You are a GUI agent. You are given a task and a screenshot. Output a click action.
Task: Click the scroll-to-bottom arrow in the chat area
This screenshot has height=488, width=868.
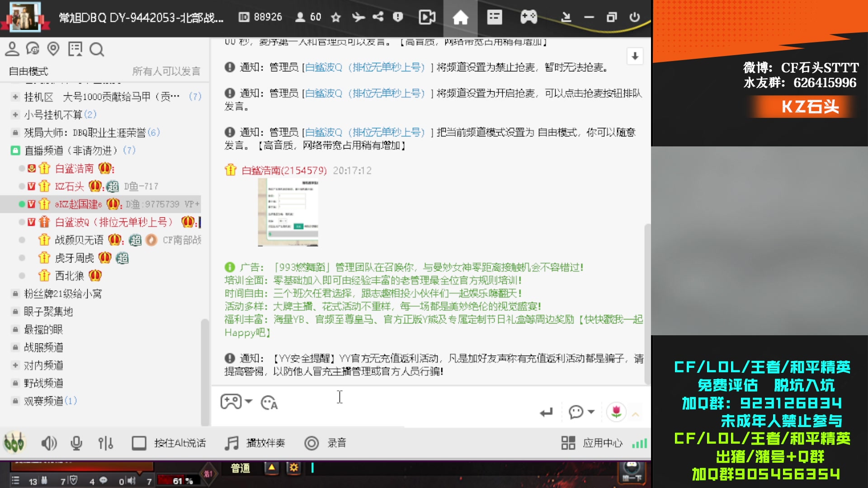click(635, 56)
